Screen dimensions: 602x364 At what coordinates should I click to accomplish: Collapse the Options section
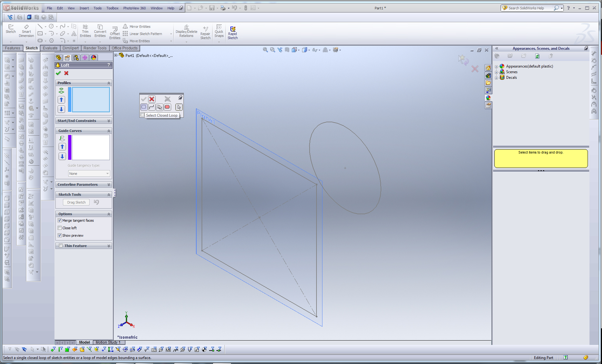click(x=109, y=214)
